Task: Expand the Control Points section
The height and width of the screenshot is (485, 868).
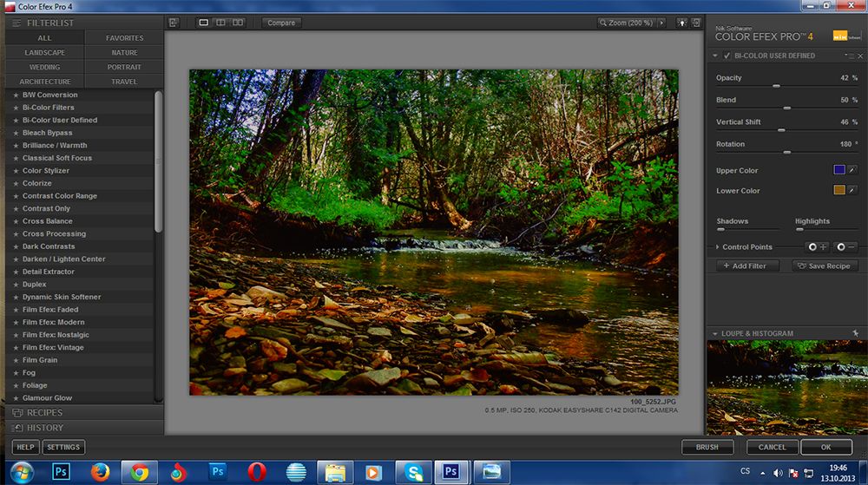Action: [x=715, y=247]
